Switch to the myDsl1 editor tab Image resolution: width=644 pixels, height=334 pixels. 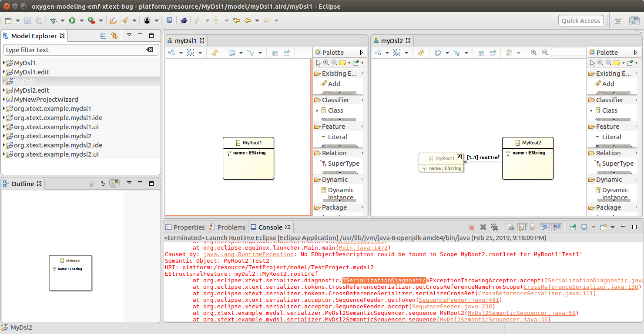coord(186,41)
